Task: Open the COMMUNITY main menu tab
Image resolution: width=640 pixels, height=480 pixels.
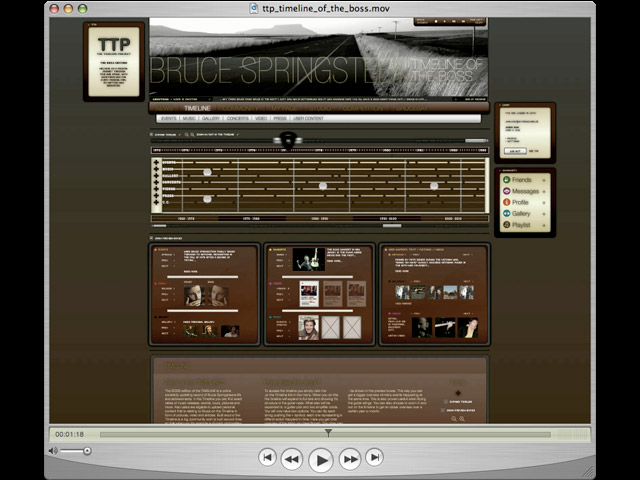Action: [240, 108]
